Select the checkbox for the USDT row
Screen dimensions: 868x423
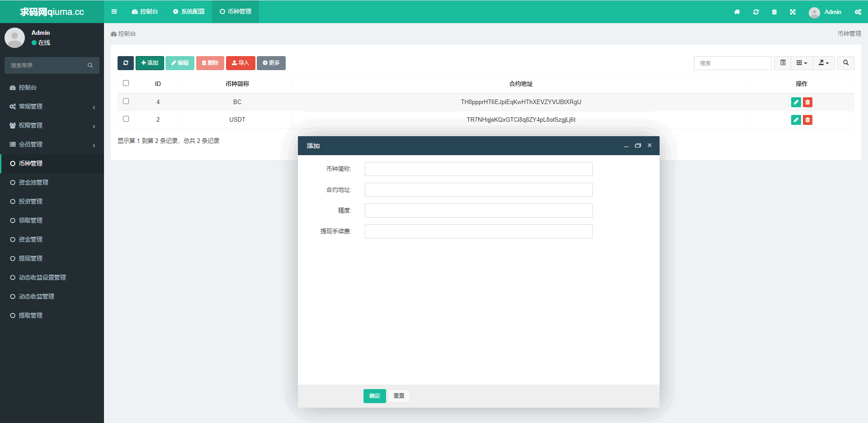point(126,119)
